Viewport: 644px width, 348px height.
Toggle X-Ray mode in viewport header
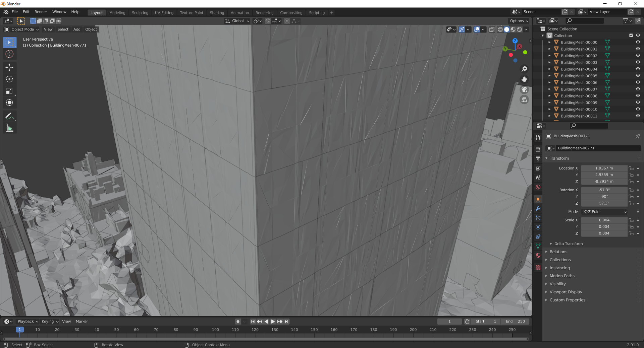coord(492,29)
